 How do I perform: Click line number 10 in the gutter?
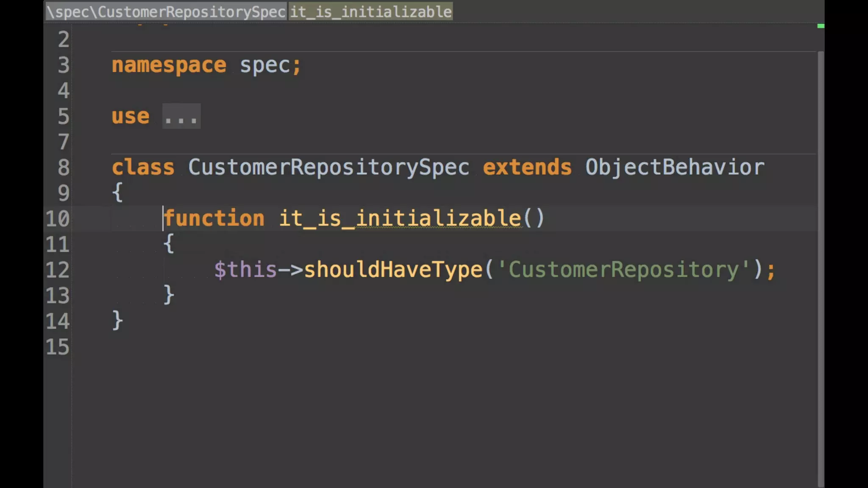pos(58,219)
